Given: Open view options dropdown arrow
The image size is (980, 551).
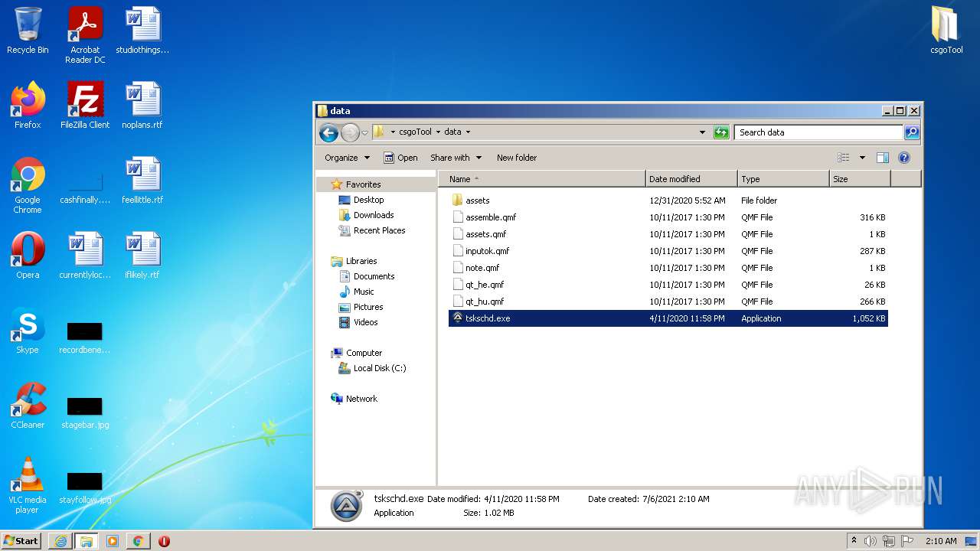Looking at the screenshot, I should pyautogui.click(x=862, y=158).
